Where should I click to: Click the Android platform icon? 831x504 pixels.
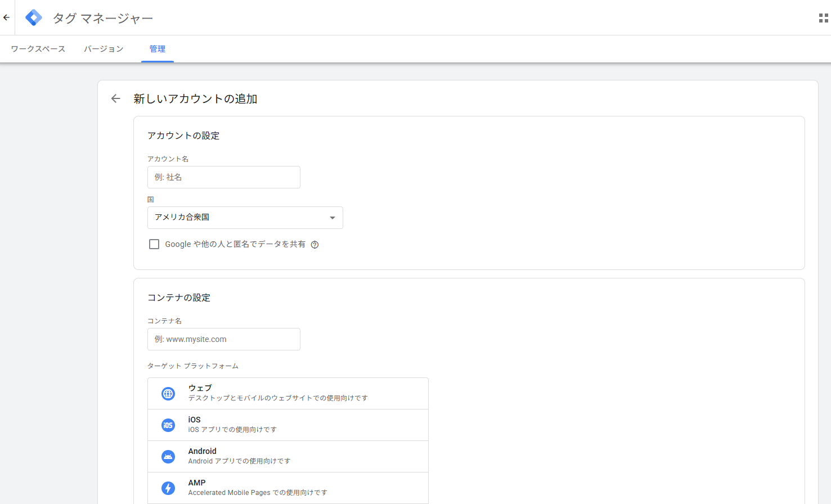coord(168,457)
